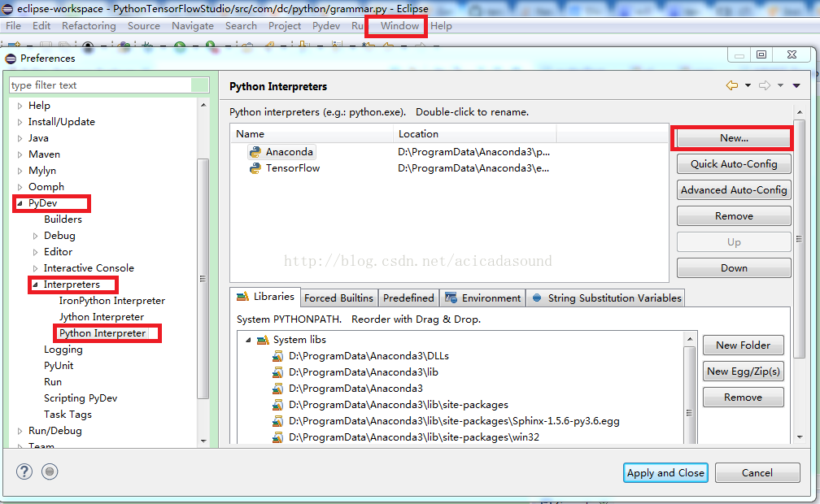
Task: Click Apply and Close
Action: (x=665, y=472)
